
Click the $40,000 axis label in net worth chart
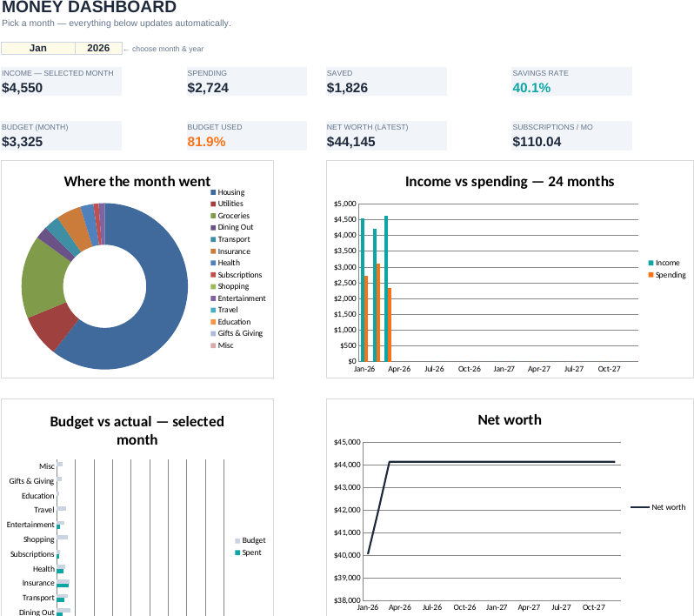click(x=347, y=555)
